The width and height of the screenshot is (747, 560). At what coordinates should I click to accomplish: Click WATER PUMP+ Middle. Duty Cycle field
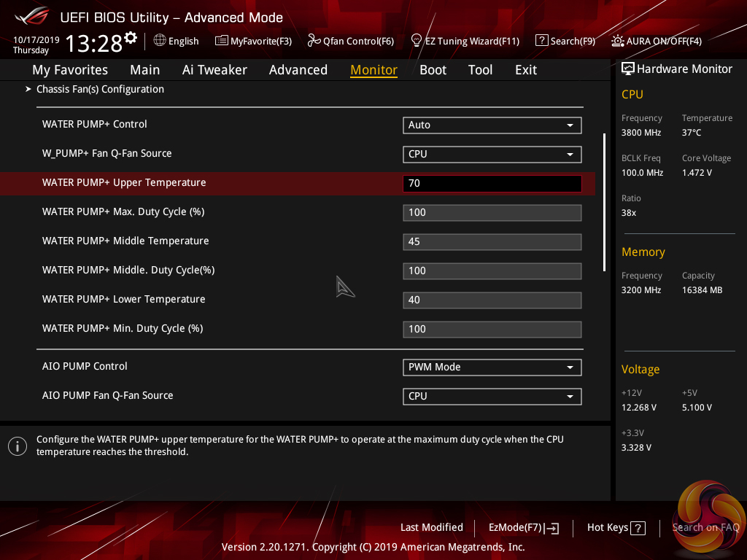[492, 271]
